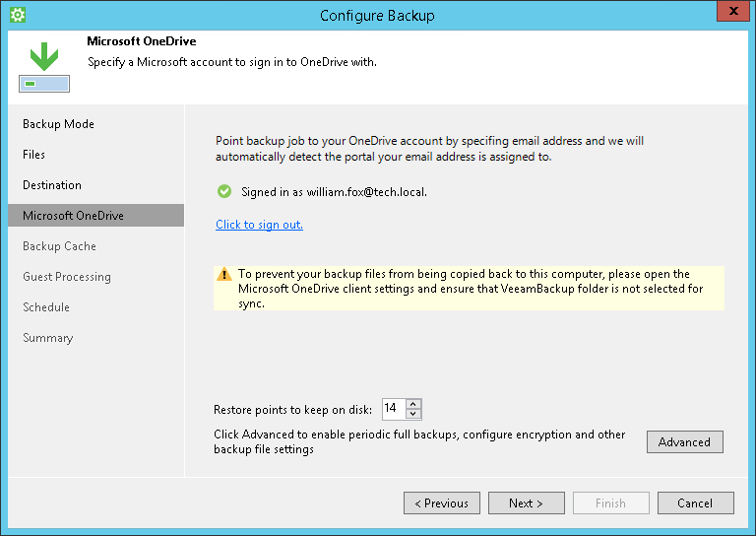Open the Guest Processing step
This screenshot has height=536, width=756.
(67, 277)
